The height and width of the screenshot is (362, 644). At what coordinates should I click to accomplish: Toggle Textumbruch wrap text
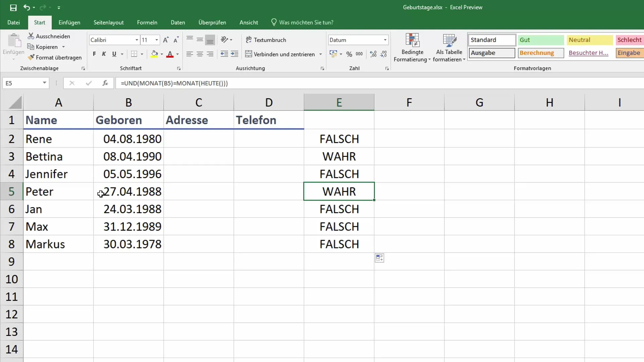point(266,40)
